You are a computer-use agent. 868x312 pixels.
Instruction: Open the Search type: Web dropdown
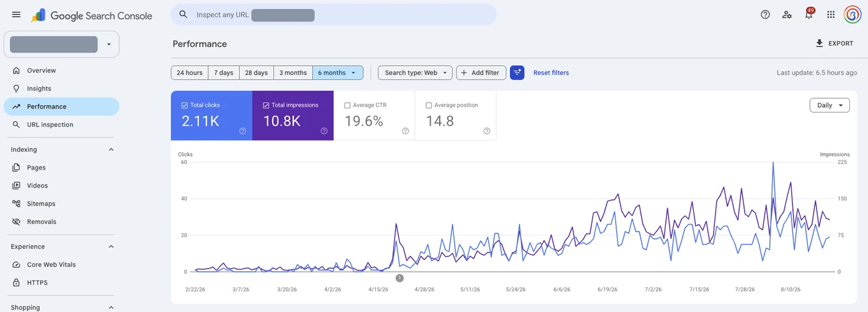click(x=415, y=72)
